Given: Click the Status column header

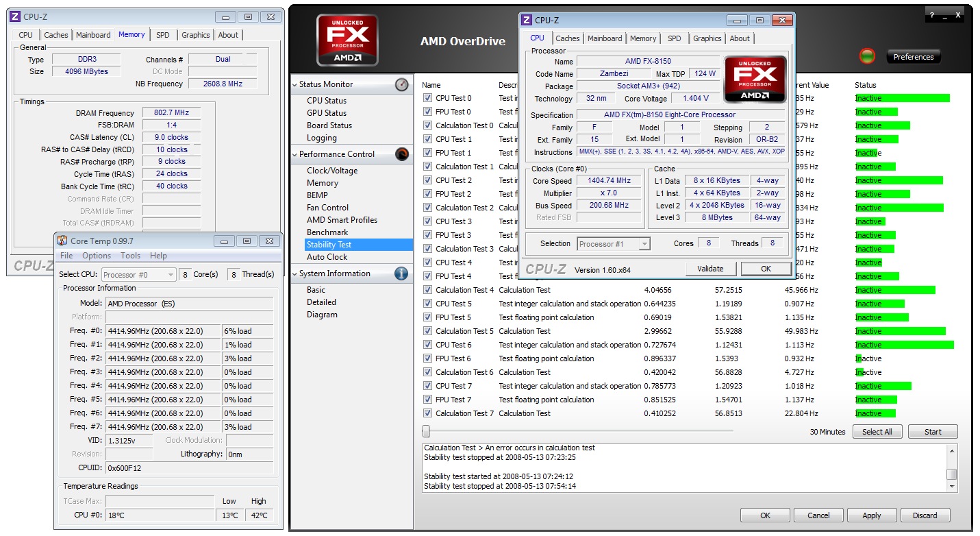Looking at the screenshot, I should (x=866, y=85).
